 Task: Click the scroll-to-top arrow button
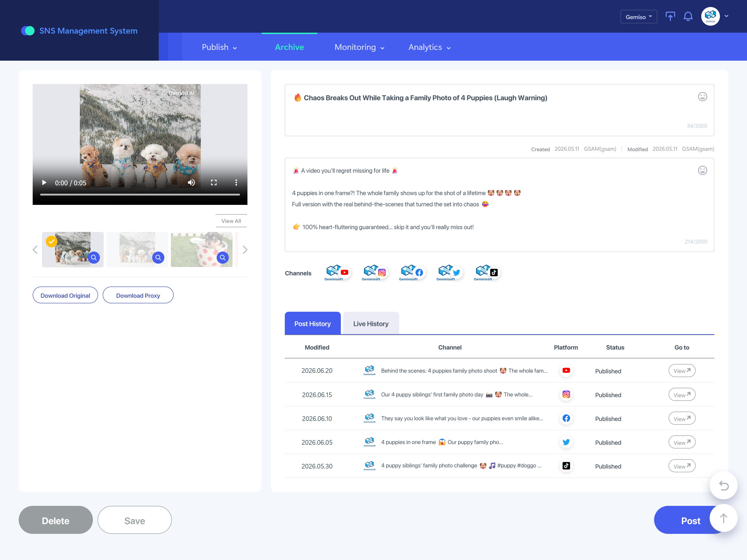point(723,518)
